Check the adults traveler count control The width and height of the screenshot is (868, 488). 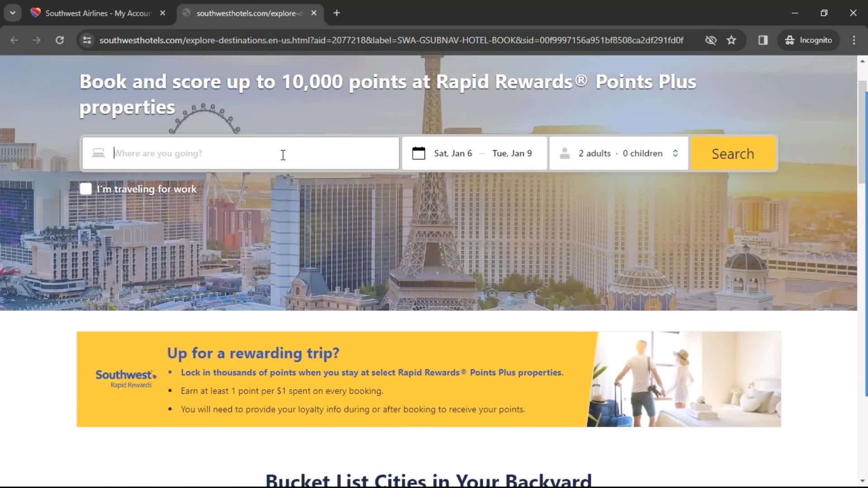pyautogui.click(x=619, y=153)
